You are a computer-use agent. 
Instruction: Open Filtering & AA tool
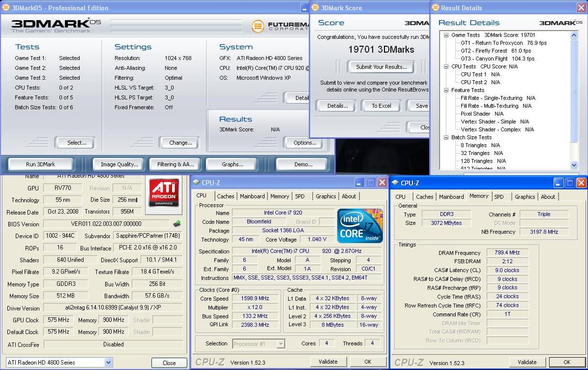pos(176,164)
